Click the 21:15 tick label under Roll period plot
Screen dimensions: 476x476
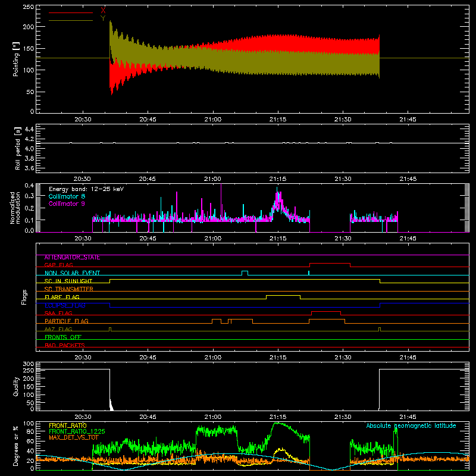[277, 179]
